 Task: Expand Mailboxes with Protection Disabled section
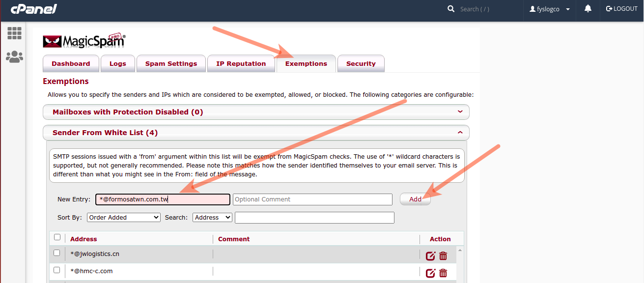coord(256,112)
